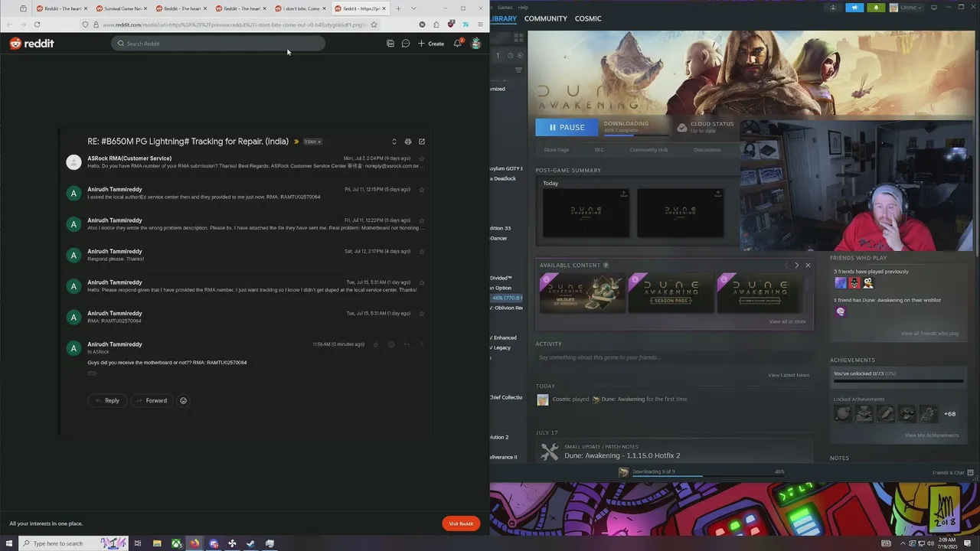This screenshot has height=551, width=980.
Task: Show previous available content arrow
Action: point(786,266)
